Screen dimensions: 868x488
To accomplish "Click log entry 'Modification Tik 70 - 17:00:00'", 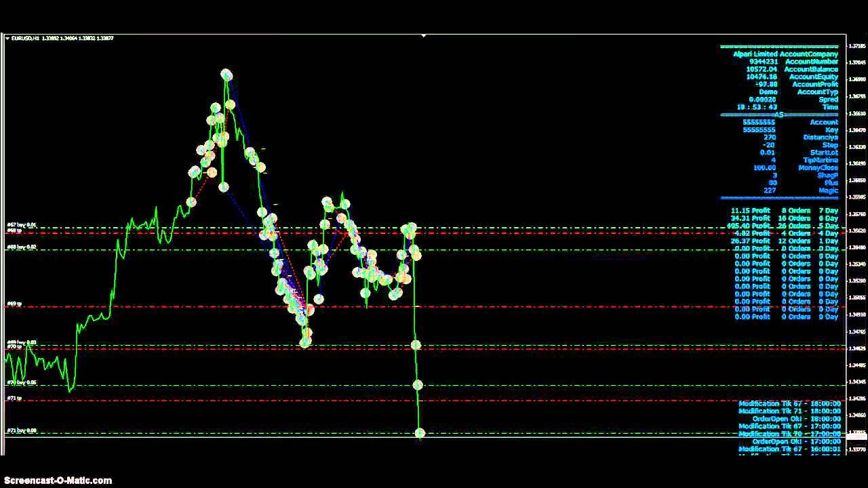I will tap(789, 434).
